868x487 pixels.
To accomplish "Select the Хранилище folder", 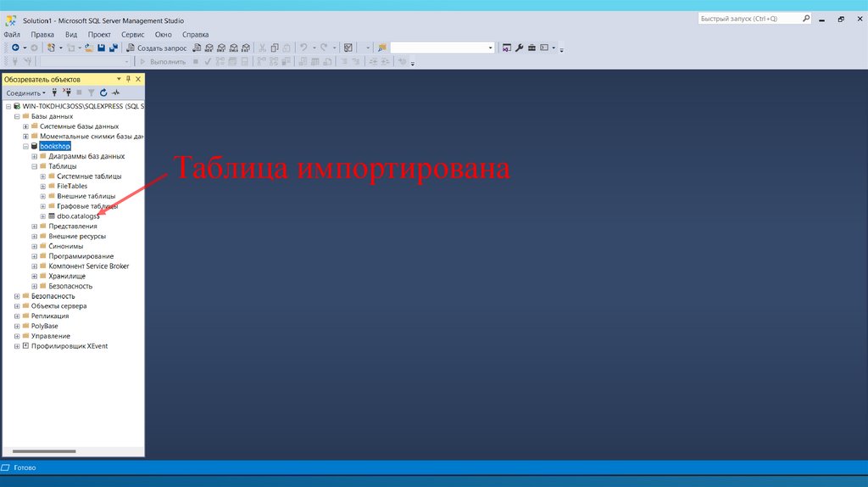I will (x=67, y=276).
